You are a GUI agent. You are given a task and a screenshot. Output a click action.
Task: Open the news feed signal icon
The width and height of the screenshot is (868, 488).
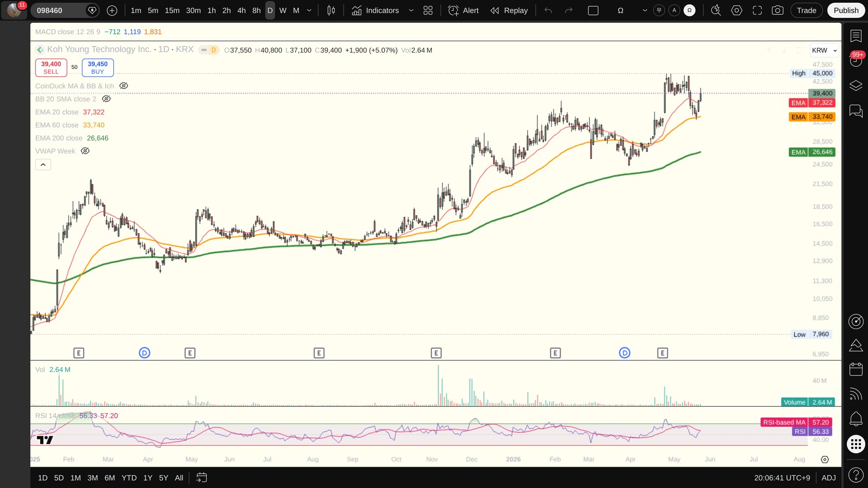pos(856,394)
